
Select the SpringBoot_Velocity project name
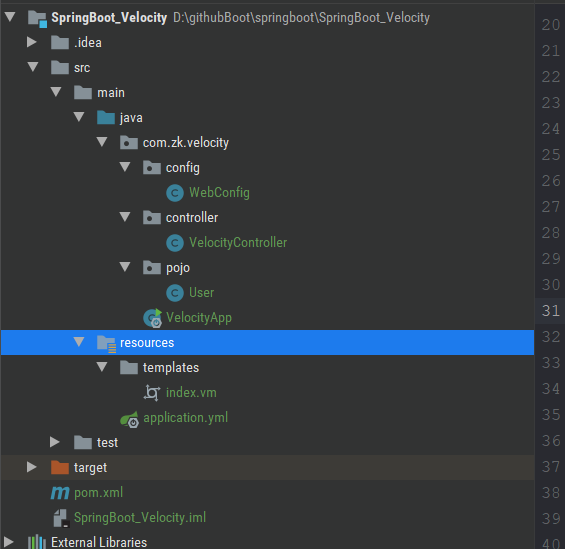click(x=109, y=18)
